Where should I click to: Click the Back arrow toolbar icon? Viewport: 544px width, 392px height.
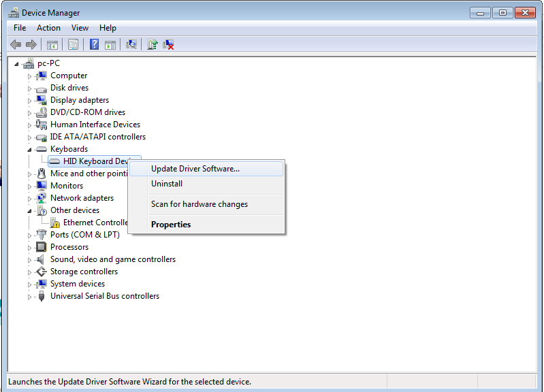tap(16, 44)
